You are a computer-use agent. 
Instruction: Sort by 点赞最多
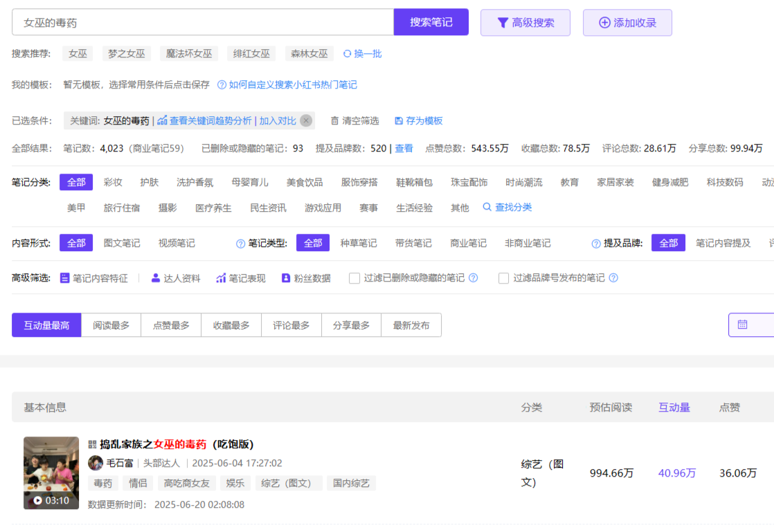pos(171,325)
